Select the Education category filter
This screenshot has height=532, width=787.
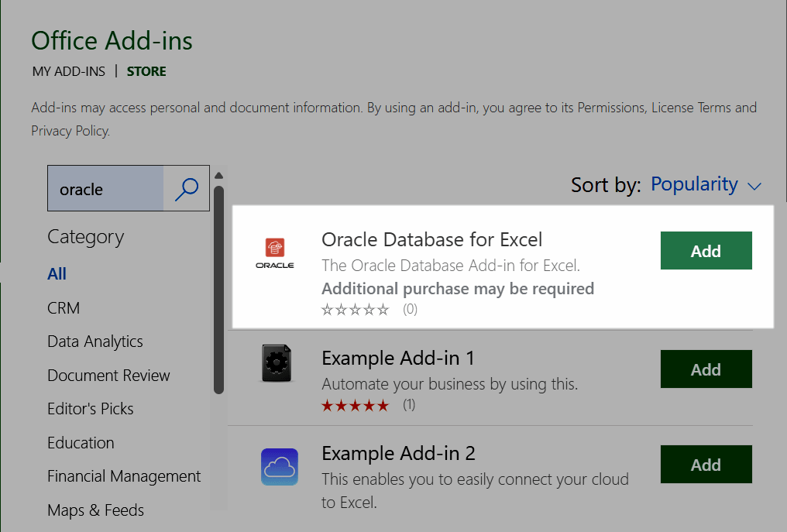click(x=81, y=442)
